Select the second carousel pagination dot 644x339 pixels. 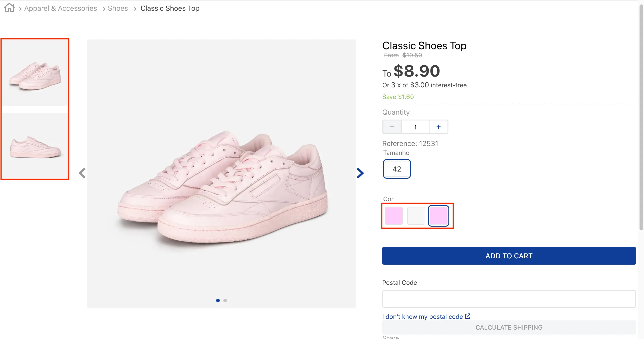coord(225,300)
